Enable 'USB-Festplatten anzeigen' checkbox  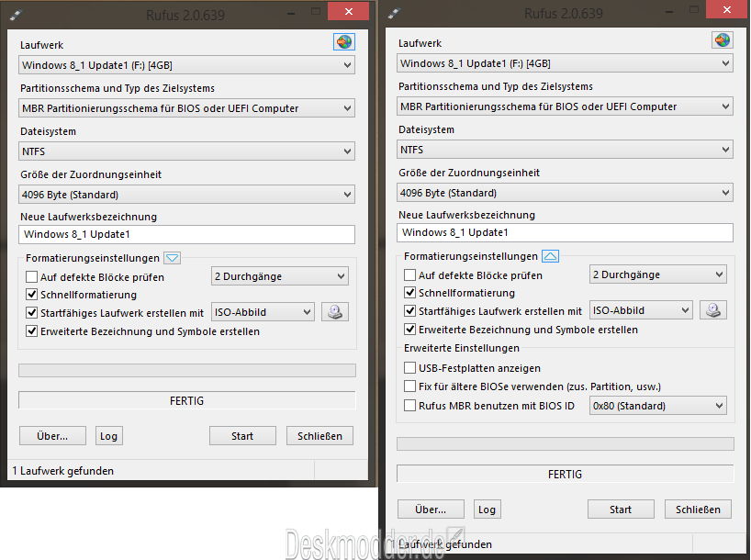[x=410, y=368]
